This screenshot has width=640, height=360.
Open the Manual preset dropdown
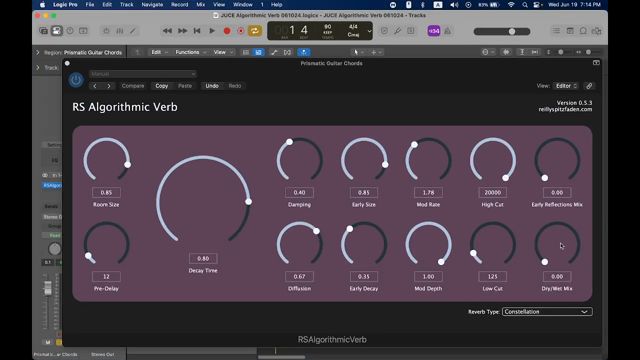[x=142, y=74]
